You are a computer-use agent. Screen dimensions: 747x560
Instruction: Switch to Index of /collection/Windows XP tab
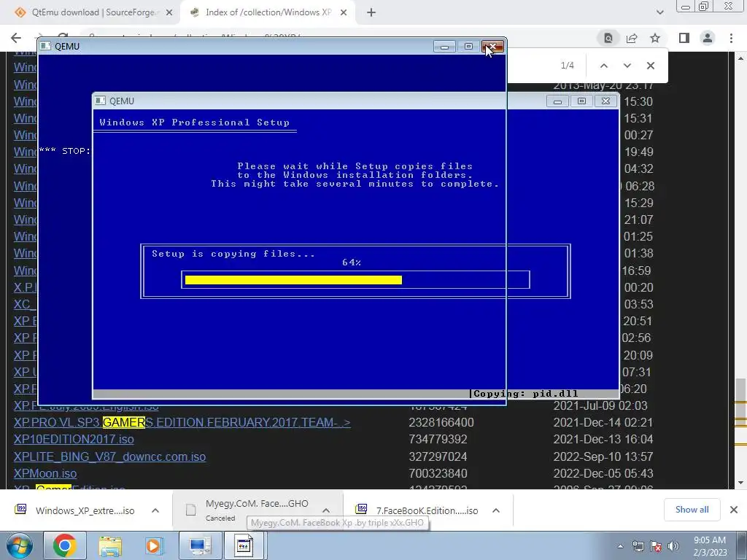pyautogui.click(x=267, y=12)
